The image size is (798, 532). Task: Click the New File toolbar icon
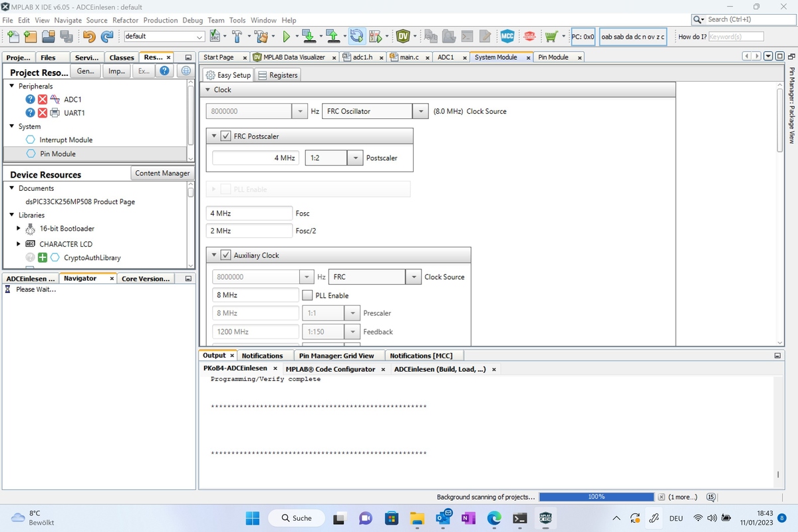point(13,37)
